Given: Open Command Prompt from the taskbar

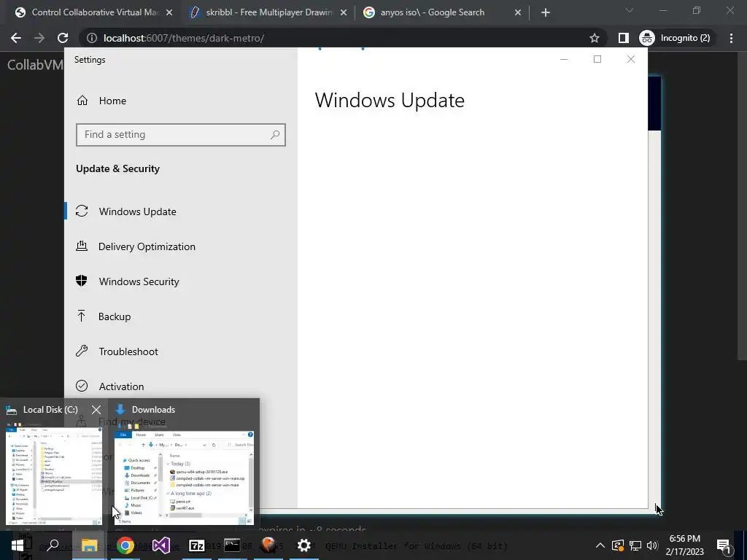Looking at the screenshot, I should pyautogui.click(x=232, y=545).
